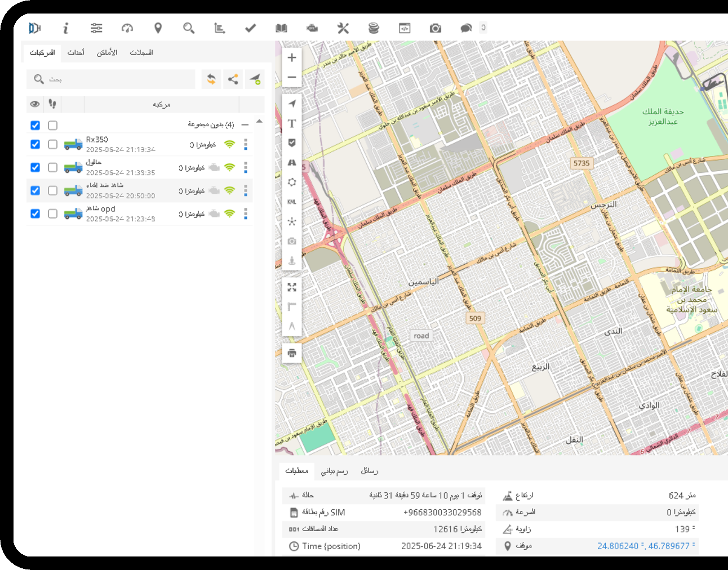Toggle KML layer on map toolbar
The height and width of the screenshot is (570, 728).
(x=292, y=202)
